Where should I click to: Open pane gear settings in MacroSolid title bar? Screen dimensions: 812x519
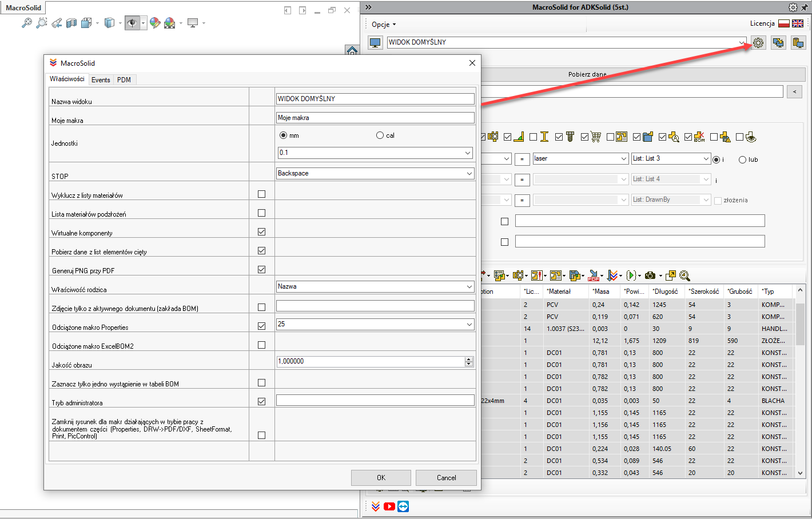[x=793, y=7]
